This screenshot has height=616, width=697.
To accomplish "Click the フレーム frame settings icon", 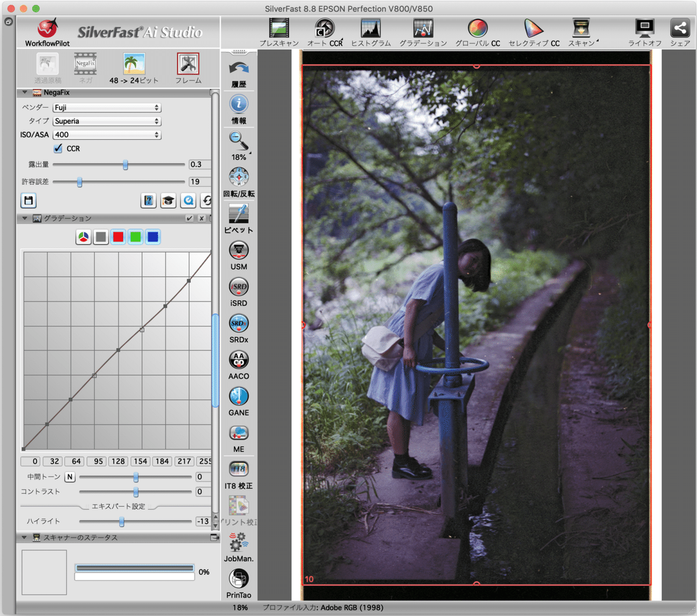I will 188,69.
